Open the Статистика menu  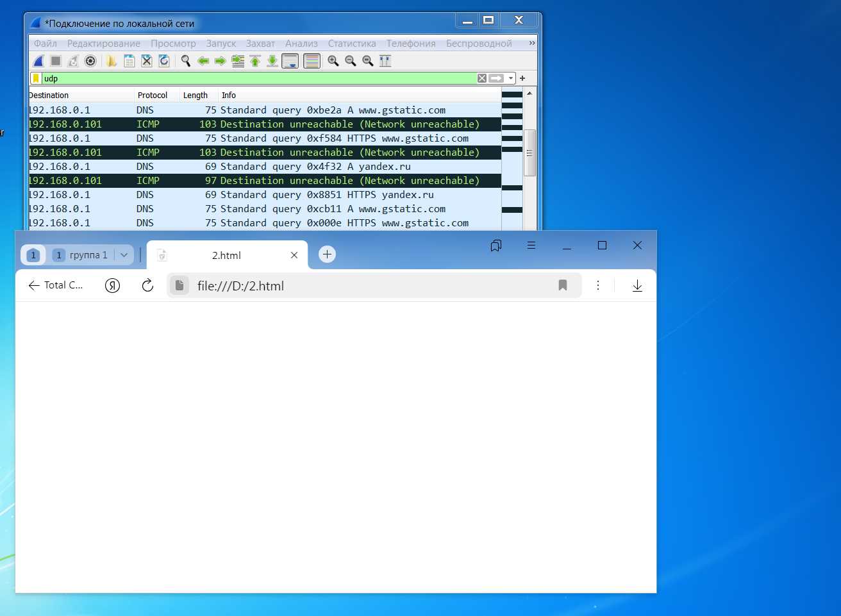[x=352, y=44]
